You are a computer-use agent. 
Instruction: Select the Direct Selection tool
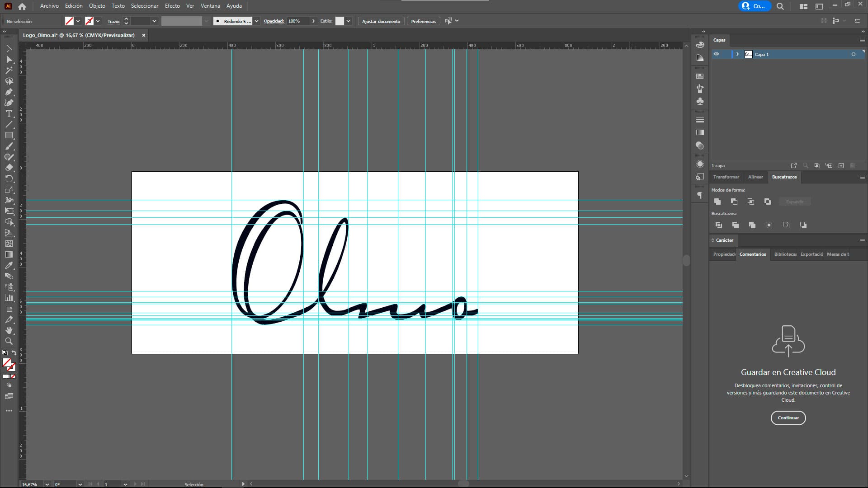[9, 59]
